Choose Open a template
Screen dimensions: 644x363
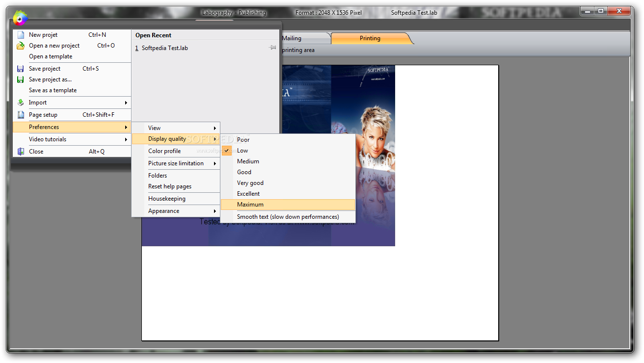coord(72,56)
